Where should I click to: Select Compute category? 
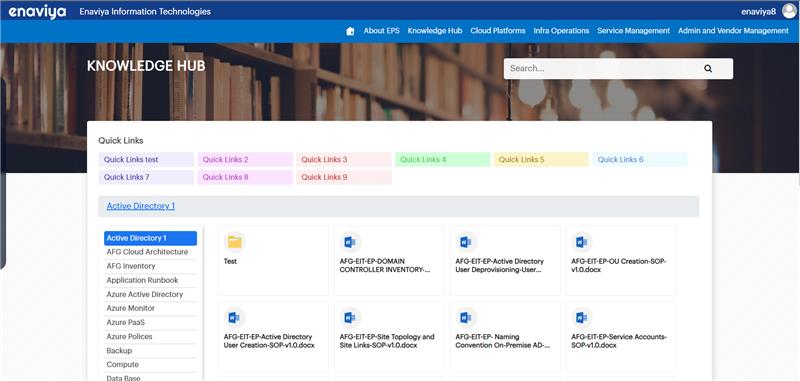tap(151, 365)
